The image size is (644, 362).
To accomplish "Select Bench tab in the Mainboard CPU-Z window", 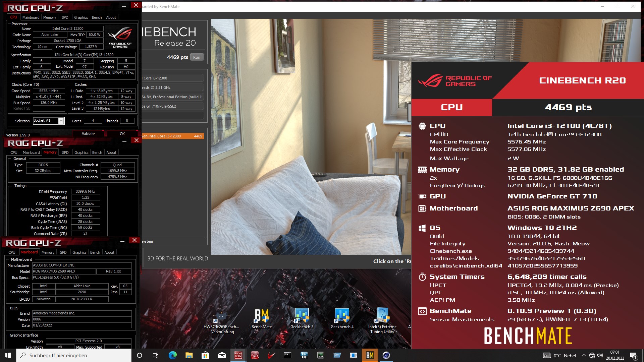I will (95, 252).
